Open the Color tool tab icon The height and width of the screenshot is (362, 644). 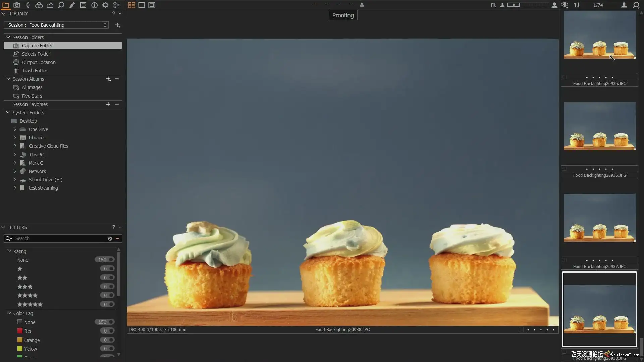click(x=39, y=5)
